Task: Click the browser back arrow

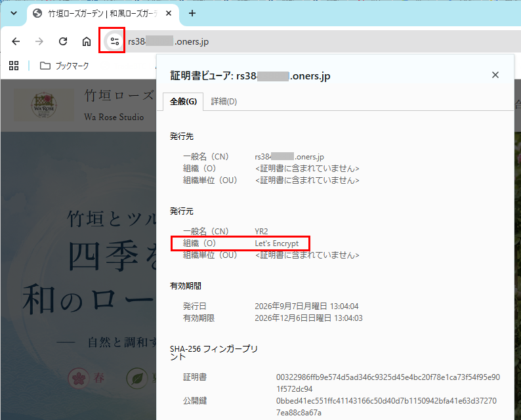Action: [x=16, y=41]
